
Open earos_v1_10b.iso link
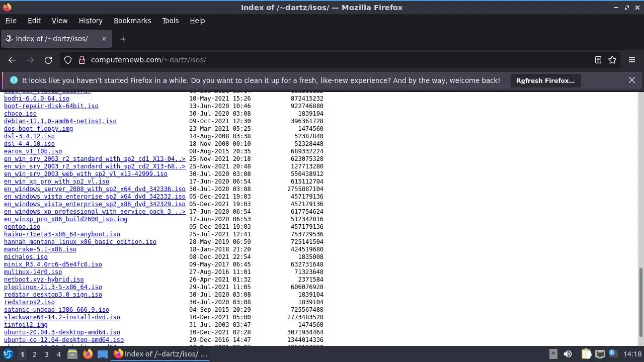coord(33,151)
